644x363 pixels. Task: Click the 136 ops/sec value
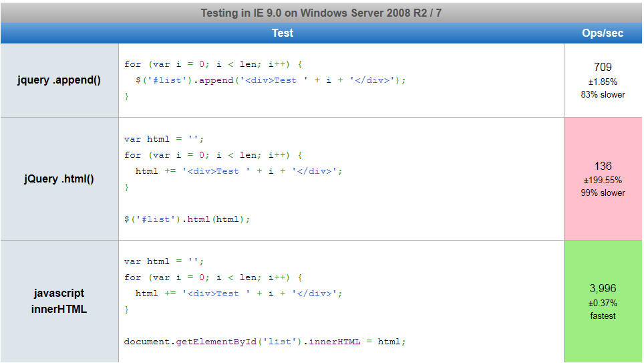pos(603,166)
